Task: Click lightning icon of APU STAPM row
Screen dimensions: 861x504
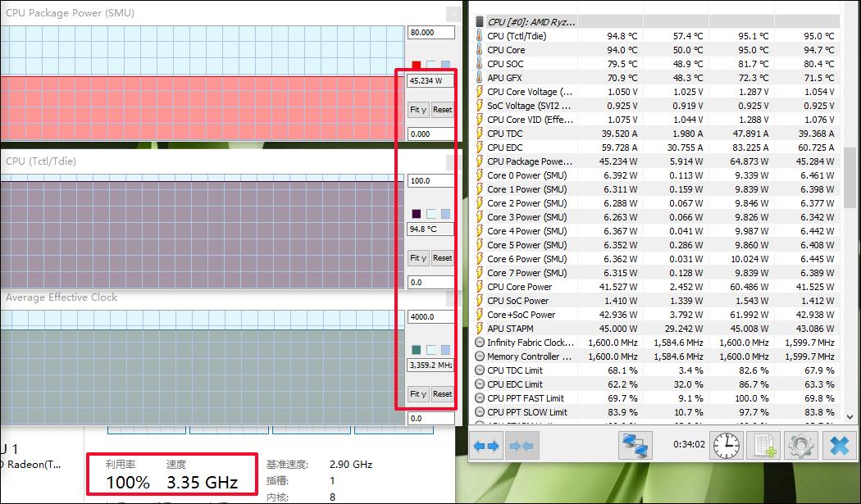Action: tap(479, 329)
